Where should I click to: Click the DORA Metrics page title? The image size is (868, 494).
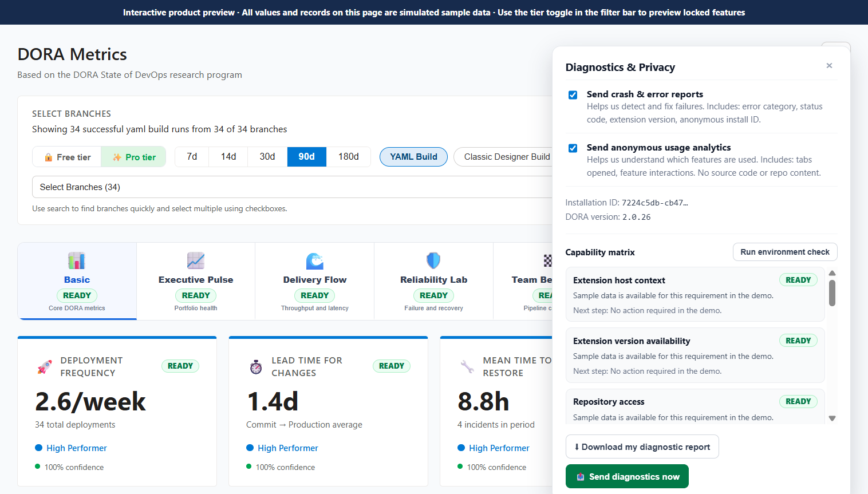click(x=72, y=54)
